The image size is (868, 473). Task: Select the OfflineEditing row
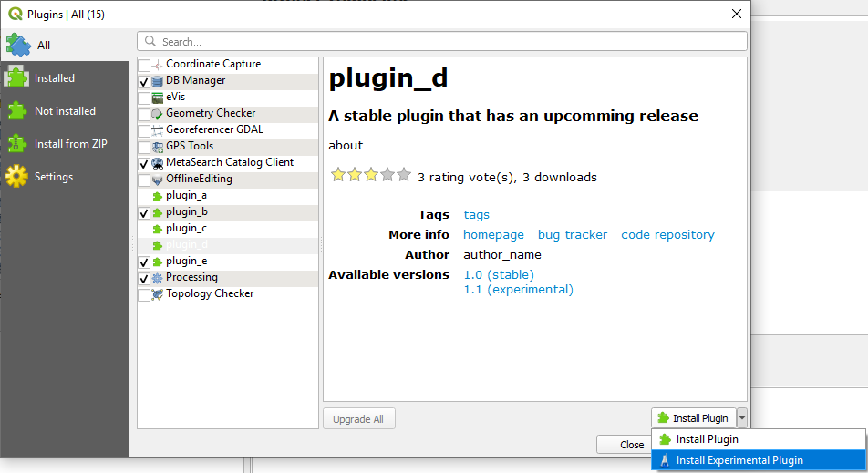[x=228, y=180]
